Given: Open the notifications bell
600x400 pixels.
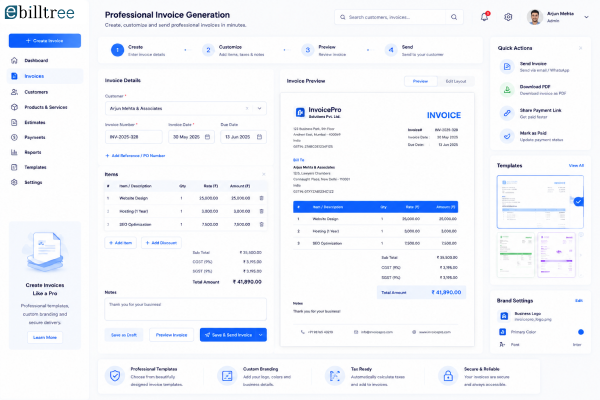Looking at the screenshot, I should [484, 17].
